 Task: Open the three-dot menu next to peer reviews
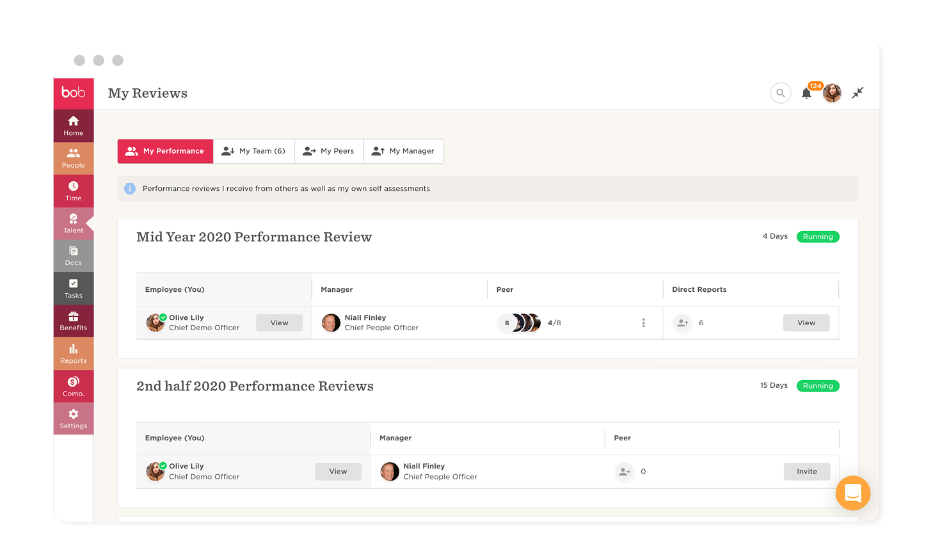[x=644, y=323]
